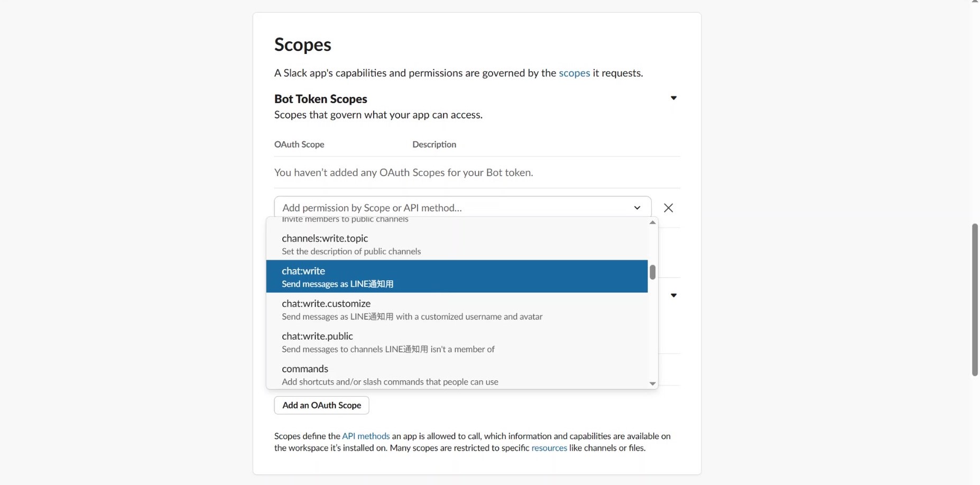Image resolution: width=980 pixels, height=485 pixels.
Task: Click the page scroll up arrow
Action: pyautogui.click(x=975, y=2)
